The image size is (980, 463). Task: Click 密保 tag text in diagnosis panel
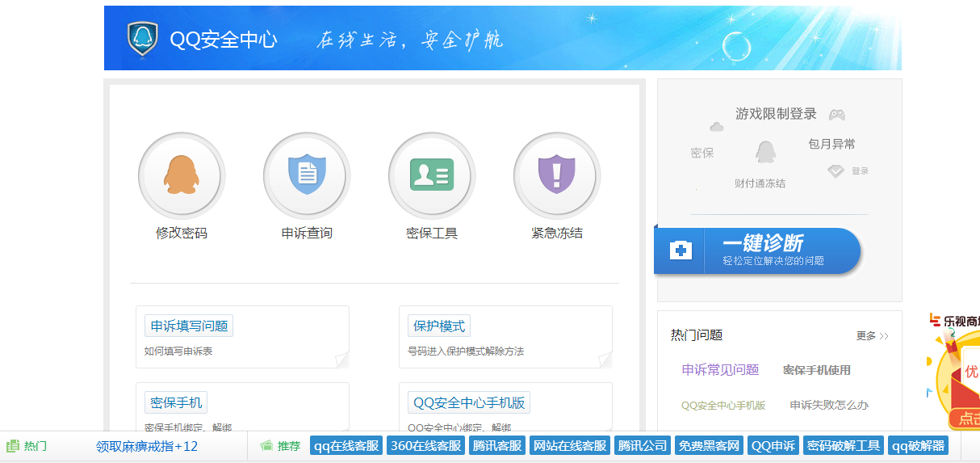pos(702,153)
